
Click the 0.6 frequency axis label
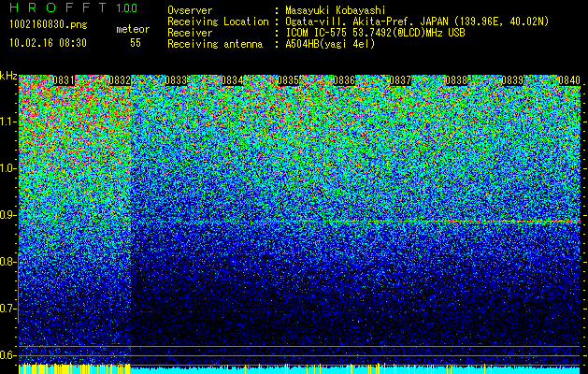[x=7, y=355]
